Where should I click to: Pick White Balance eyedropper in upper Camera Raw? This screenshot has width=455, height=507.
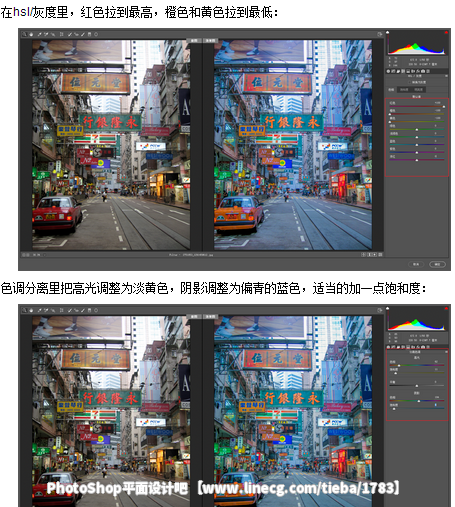click(39, 34)
